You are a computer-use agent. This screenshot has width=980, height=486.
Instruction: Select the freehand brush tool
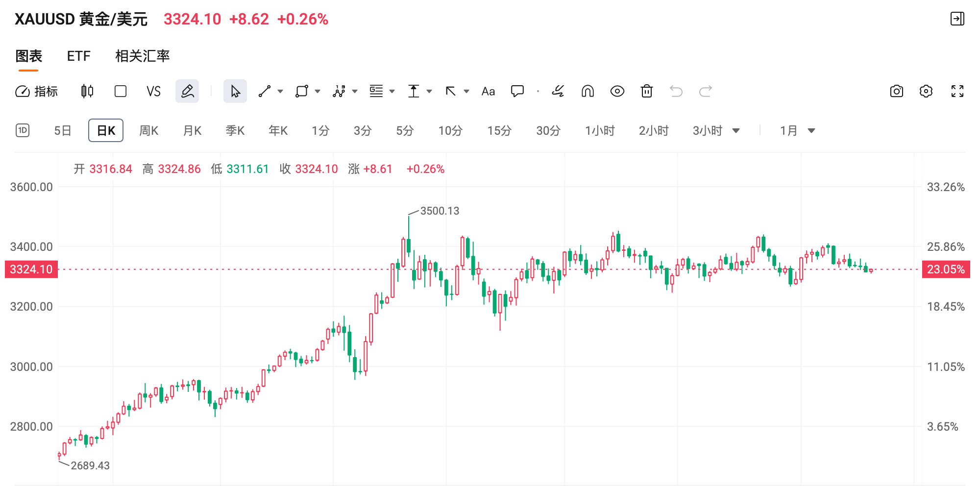point(558,92)
